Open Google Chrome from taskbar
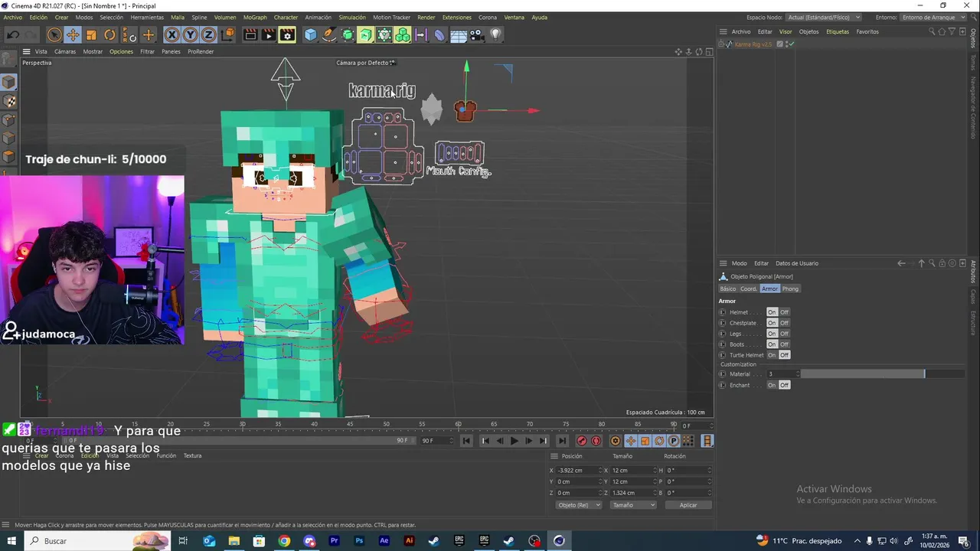Screen dimensions: 980x551 tap(284, 541)
